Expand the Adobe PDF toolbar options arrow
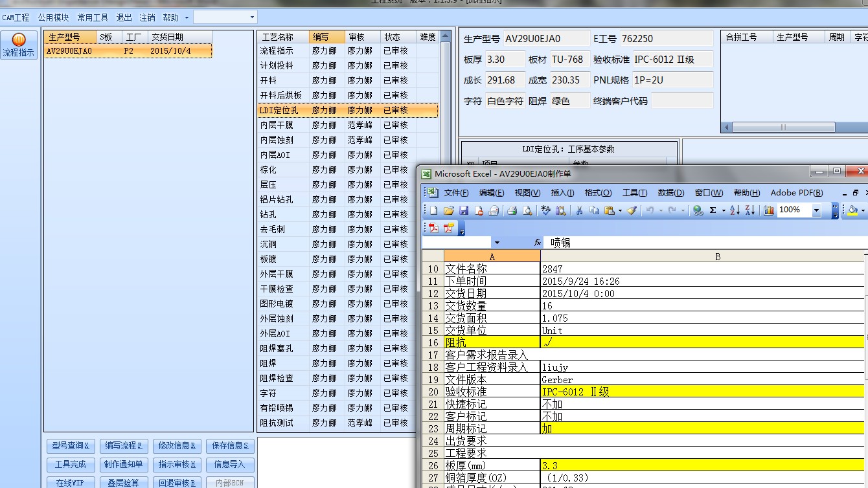This screenshot has width=868, height=488. 461,228
